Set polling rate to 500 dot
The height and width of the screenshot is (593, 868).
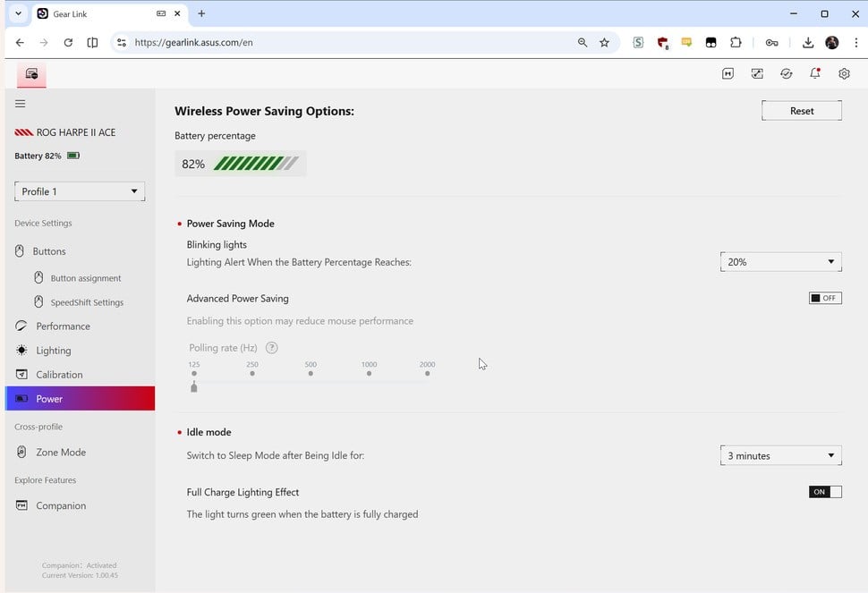[x=311, y=373]
